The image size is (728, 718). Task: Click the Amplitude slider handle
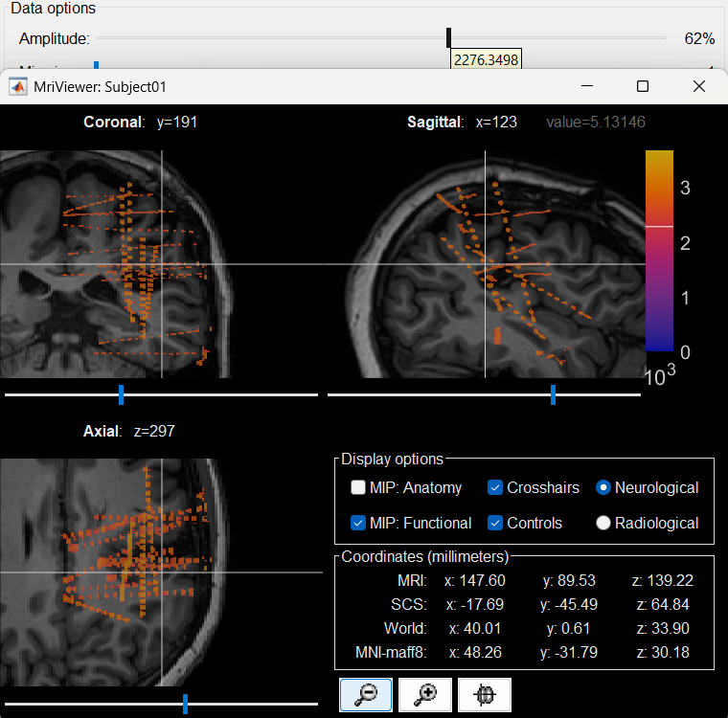tap(448, 38)
